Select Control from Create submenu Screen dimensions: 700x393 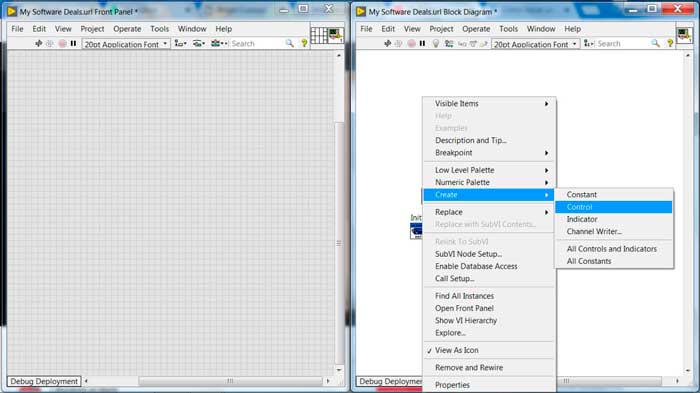point(614,207)
